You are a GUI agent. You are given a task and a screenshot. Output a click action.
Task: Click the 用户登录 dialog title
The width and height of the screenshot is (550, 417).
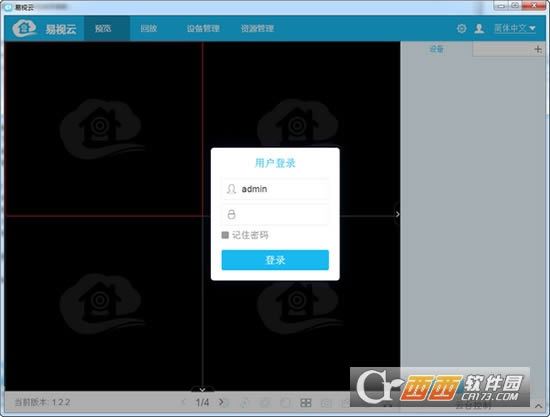[x=275, y=163]
